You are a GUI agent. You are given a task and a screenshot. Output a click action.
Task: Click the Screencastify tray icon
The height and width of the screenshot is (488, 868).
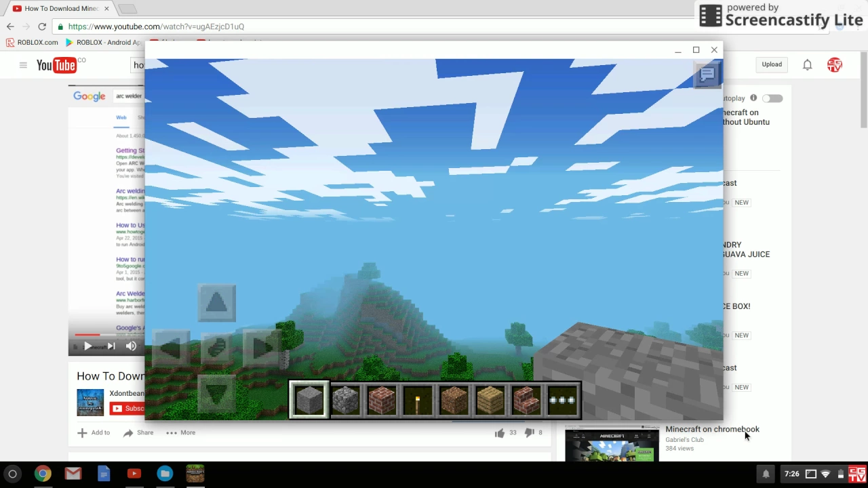tap(857, 474)
